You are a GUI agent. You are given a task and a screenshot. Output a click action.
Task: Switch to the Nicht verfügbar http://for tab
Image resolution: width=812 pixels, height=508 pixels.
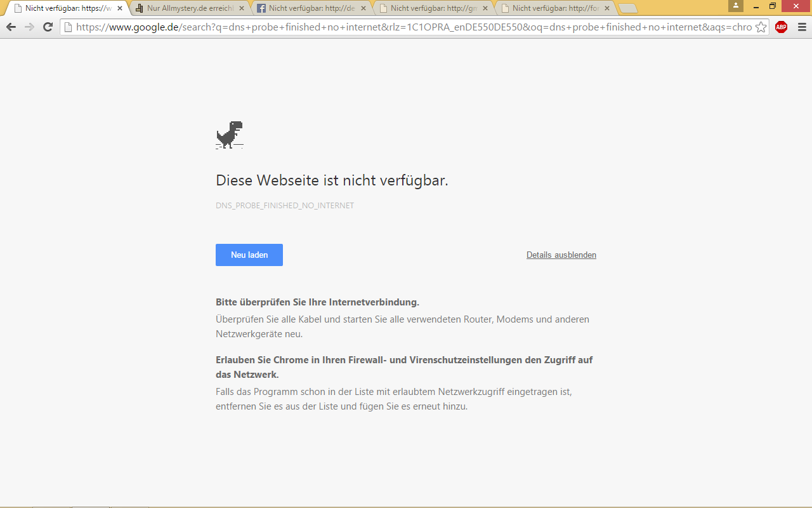point(554,9)
